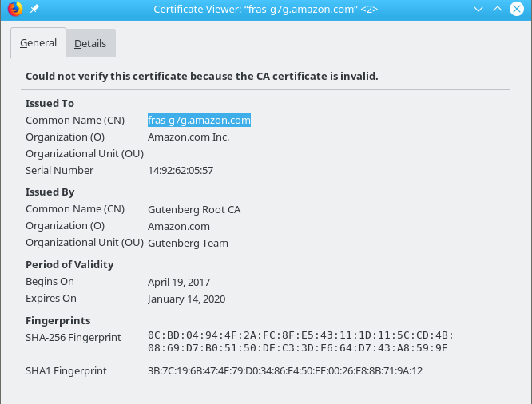Click the April 19, 2017 begin date

(179, 282)
